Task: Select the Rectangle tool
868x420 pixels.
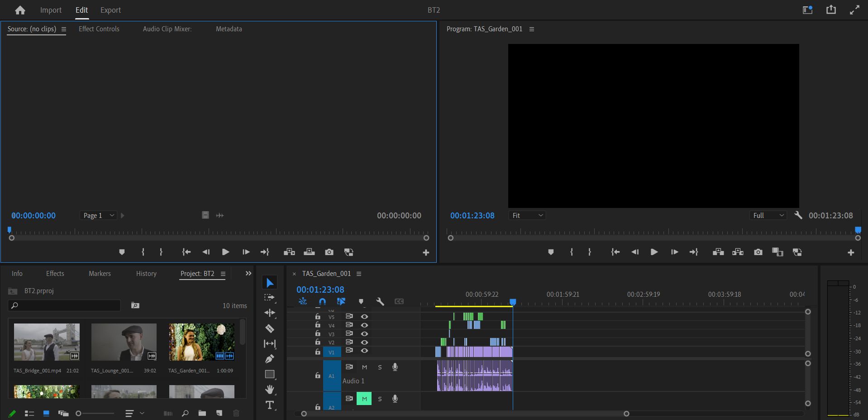Action: click(x=270, y=374)
